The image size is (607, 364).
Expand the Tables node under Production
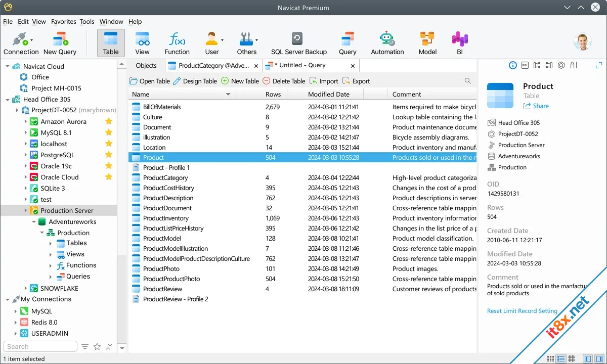click(x=51, y=243)
